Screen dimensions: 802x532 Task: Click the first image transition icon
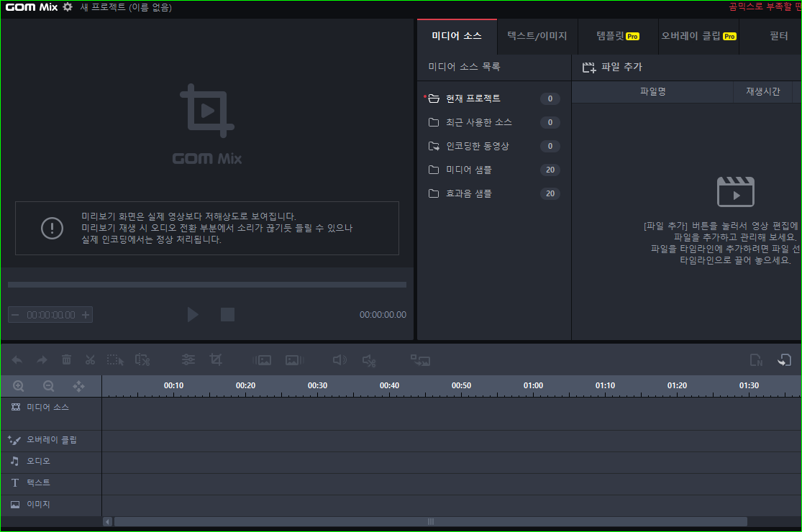[x=262, y=360]
